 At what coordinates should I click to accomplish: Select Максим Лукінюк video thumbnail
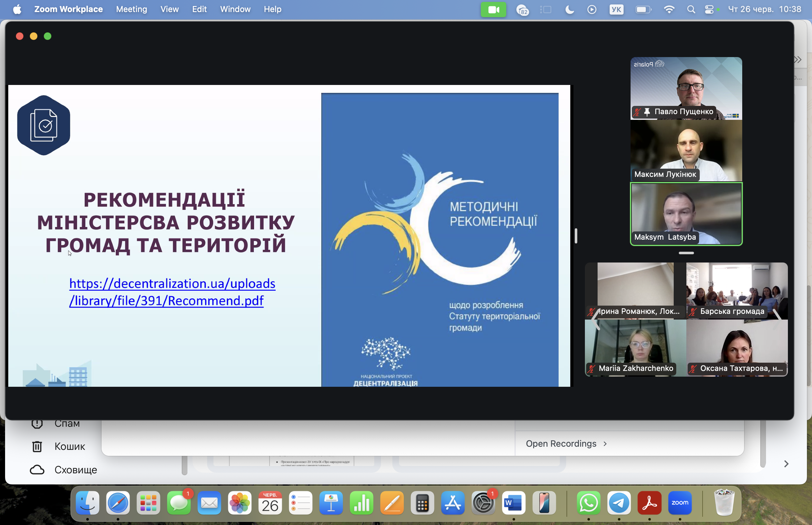pyautogui.click(x=686, y=151)
